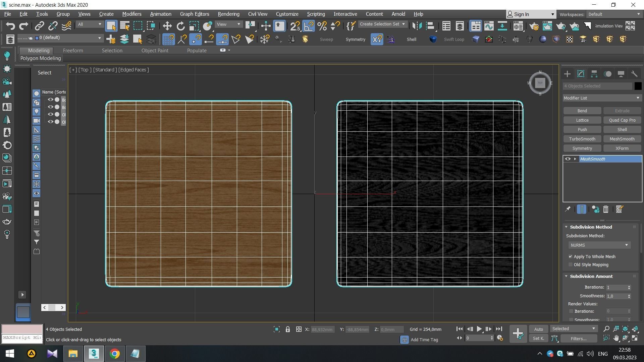Select the Move transform tool
The image size is (644, 362).
(167, 26)
